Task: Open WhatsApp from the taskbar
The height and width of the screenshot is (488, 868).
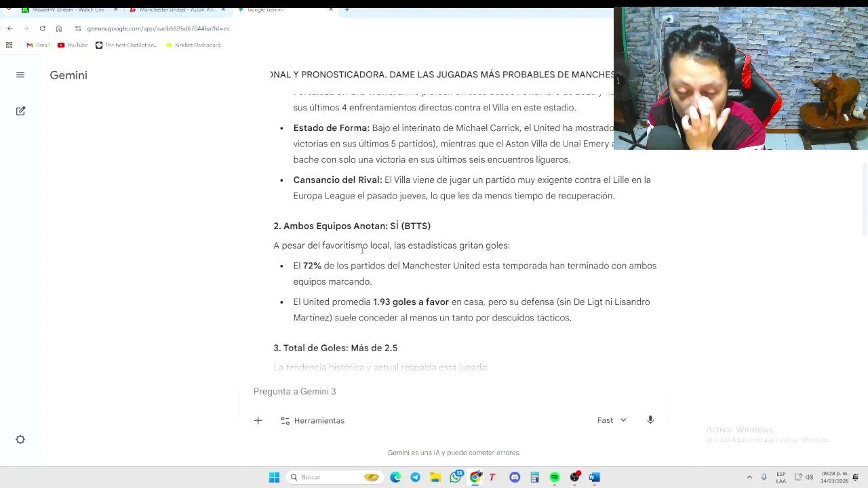Action: point(455,477)
